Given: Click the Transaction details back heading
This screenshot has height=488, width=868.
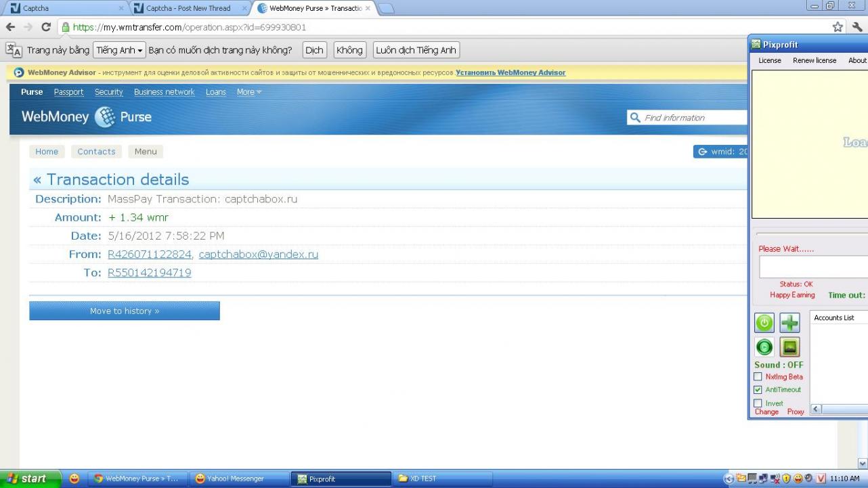Looking at the screenshot, I should [x=111, y=179].
